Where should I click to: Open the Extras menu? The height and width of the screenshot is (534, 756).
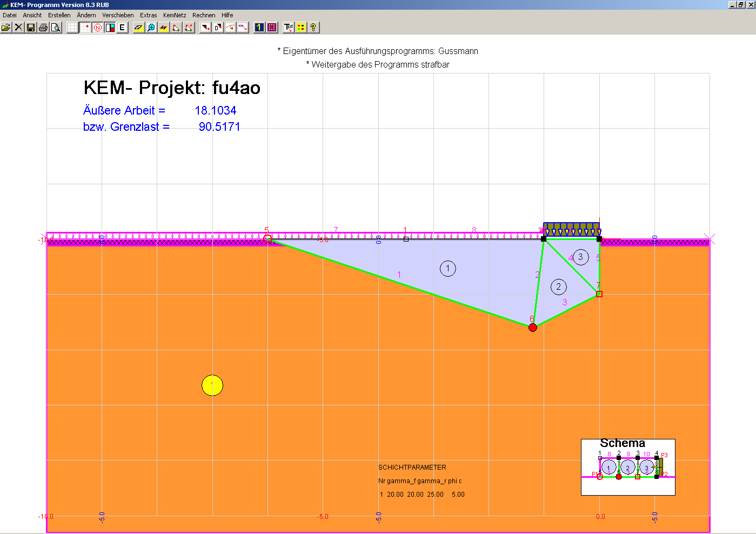(149, 15)
